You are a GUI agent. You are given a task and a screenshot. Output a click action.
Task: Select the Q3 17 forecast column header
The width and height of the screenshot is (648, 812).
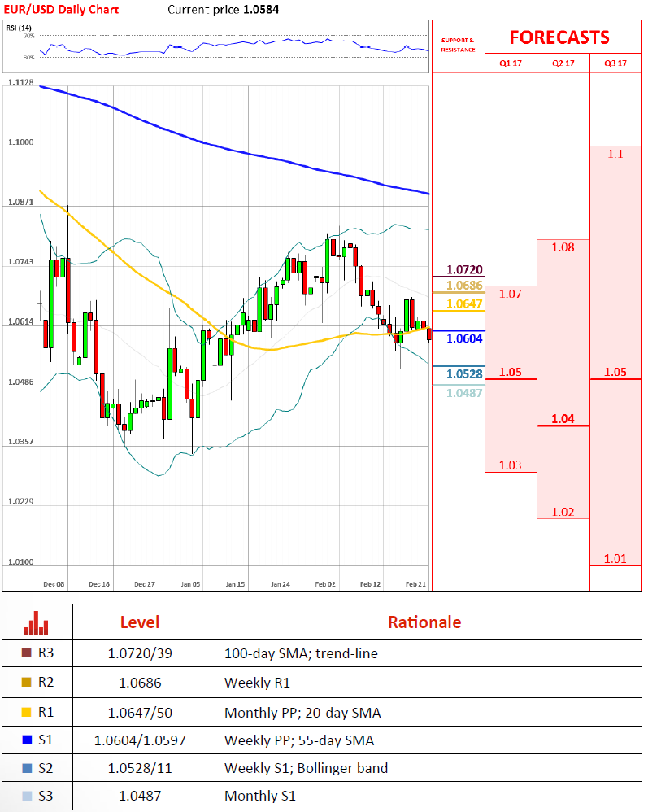click(615, 63)
